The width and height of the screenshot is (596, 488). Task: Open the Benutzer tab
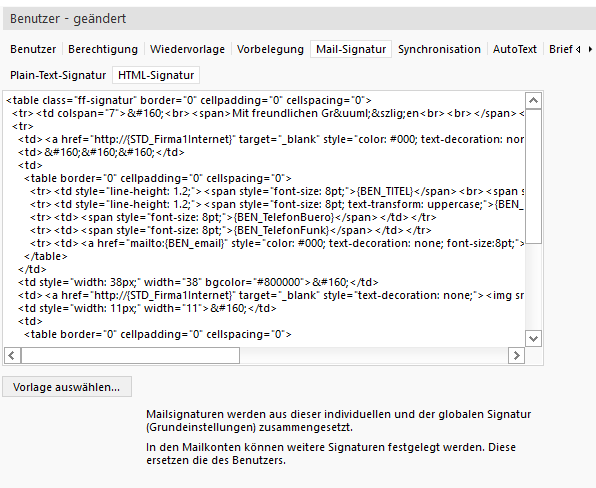(x=33, y=49)
